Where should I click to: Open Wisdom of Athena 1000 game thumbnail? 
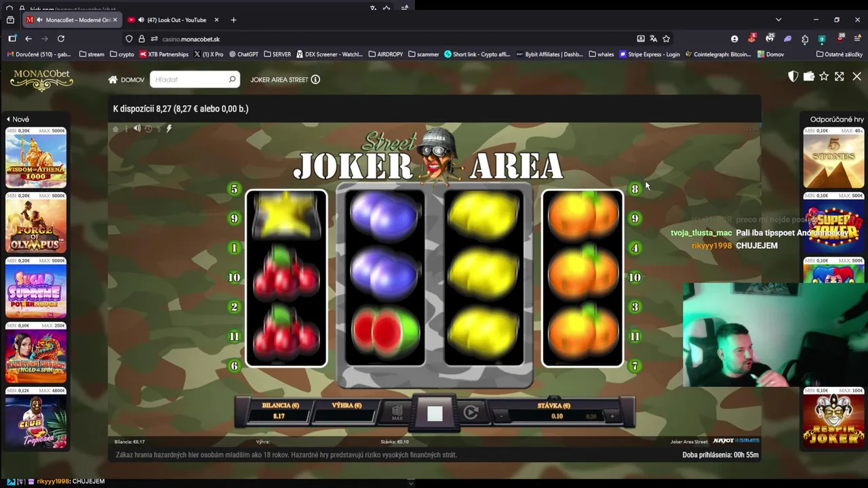36,157
